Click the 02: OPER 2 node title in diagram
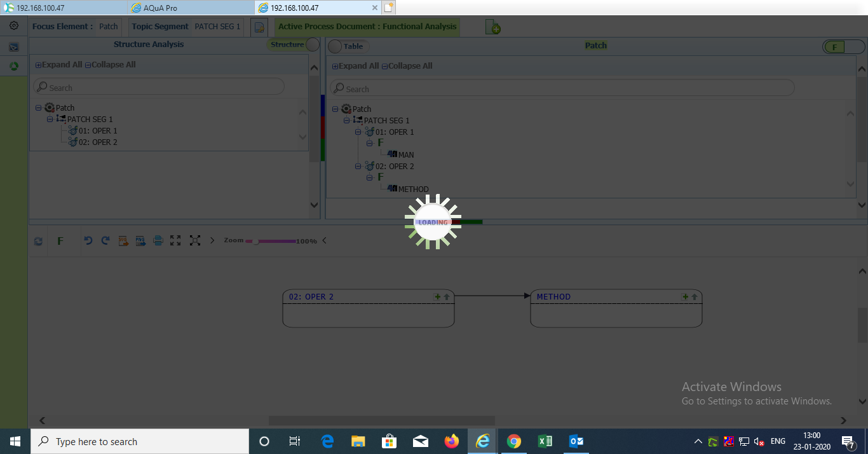The height and width of the screenshot is (454, 868). click(311, 297)
